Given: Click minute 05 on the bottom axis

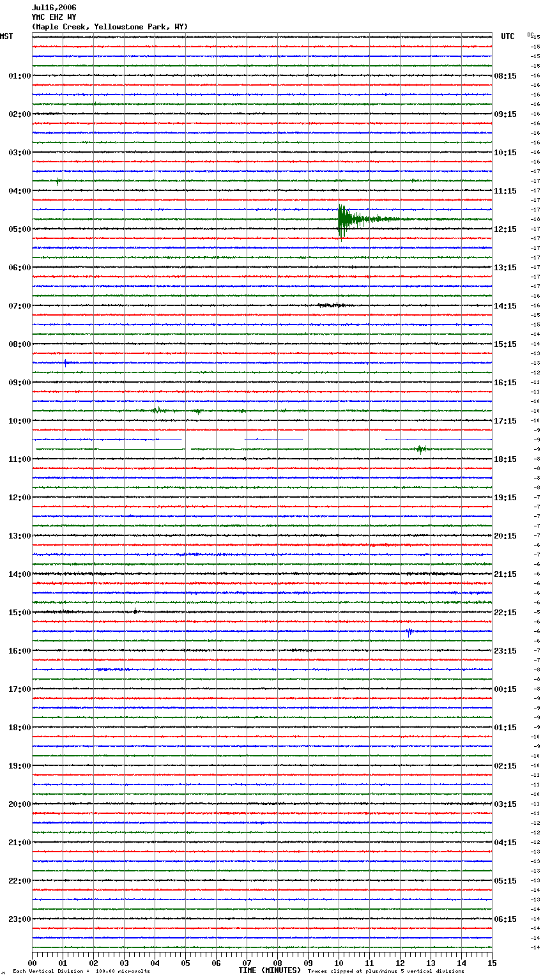Looking at the screenshot, I should point(185,963).
